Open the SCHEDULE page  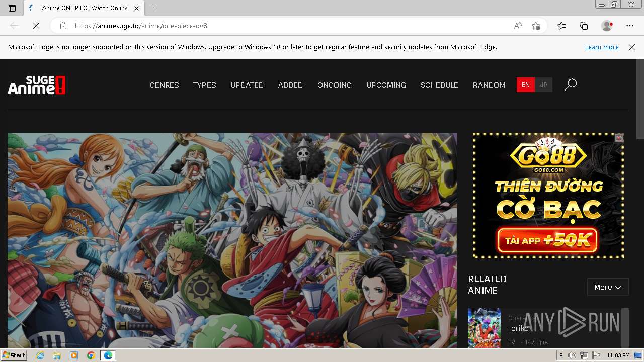point(439,85)
